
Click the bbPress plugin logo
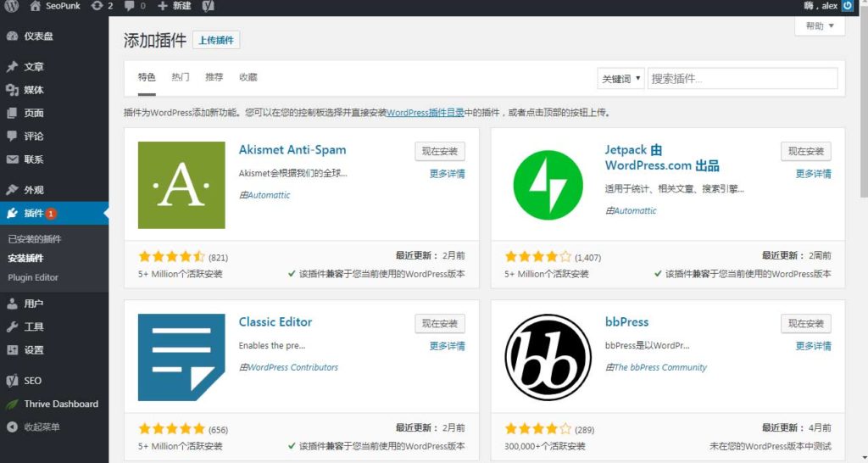coord(548,357)
